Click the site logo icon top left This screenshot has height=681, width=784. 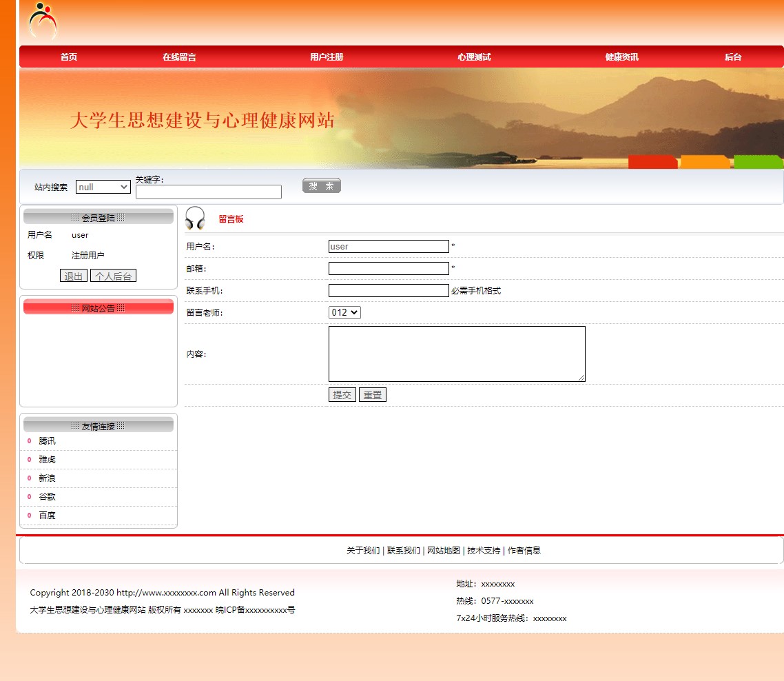43,22
